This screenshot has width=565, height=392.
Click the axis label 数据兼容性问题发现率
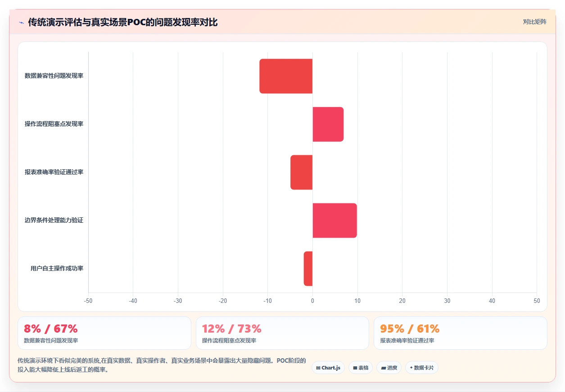pyautogui.click(x=54, y=76)
